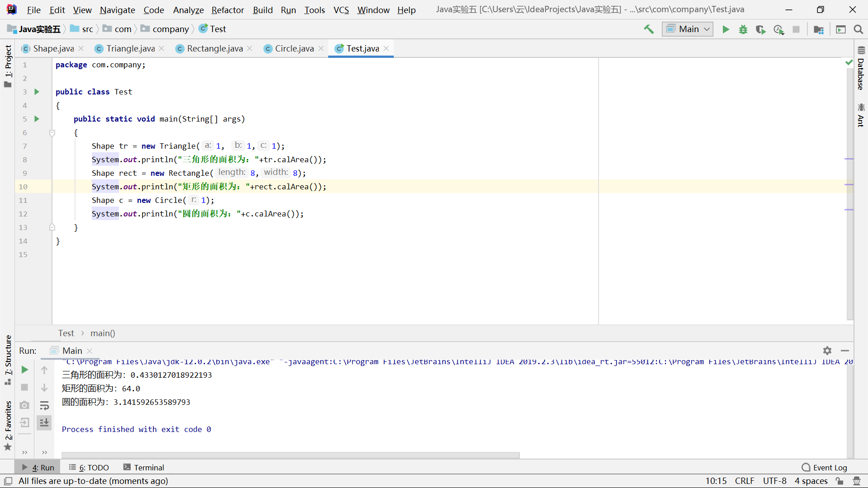Stop process in the Run panel

25,387
